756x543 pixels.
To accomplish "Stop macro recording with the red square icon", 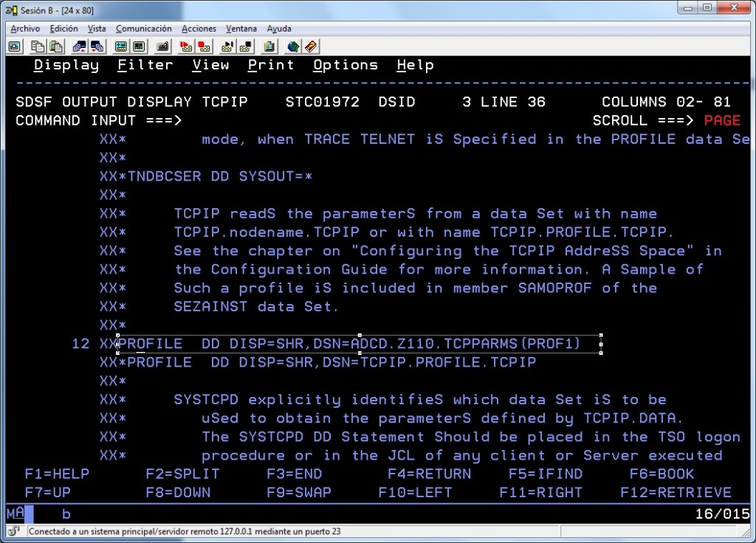I will point(205,46).
